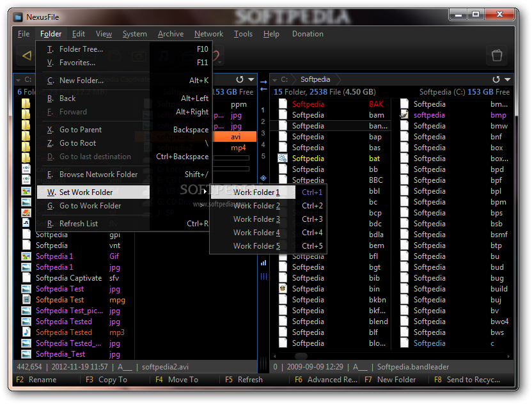Open the View menu
The width and height of the screenshot is (532, 404).
(x=104, y=34)
